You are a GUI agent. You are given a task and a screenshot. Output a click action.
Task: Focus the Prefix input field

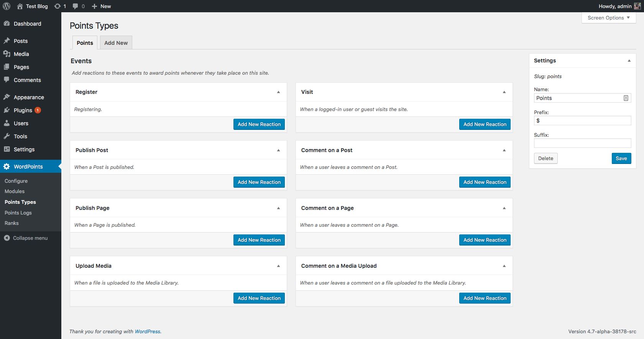click(x=582, y=121)
